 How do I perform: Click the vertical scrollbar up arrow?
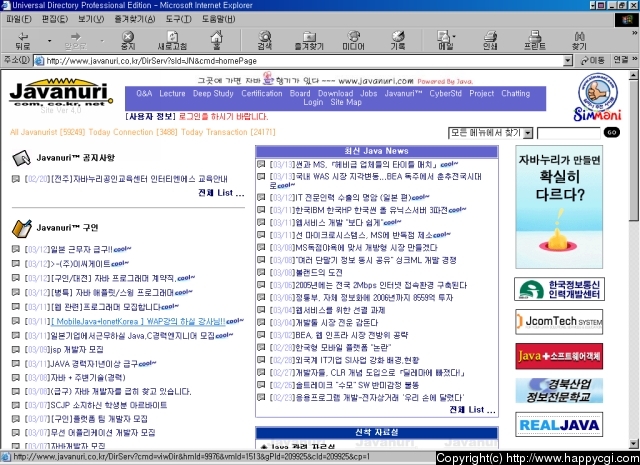click(633, 75)
